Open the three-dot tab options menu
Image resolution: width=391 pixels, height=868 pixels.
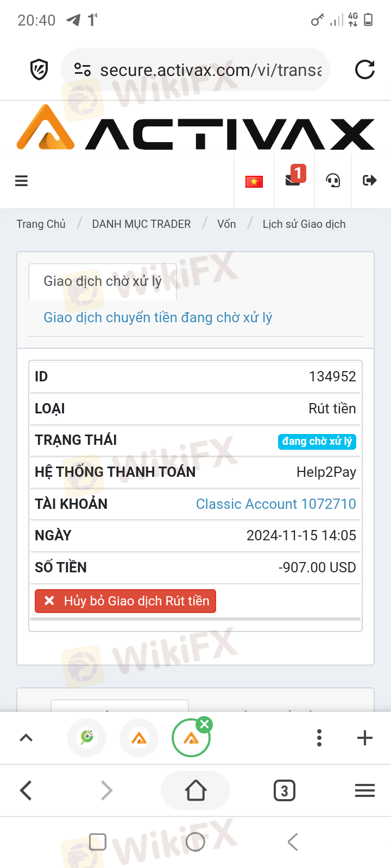pyautogui.click(x=319, y=738)
